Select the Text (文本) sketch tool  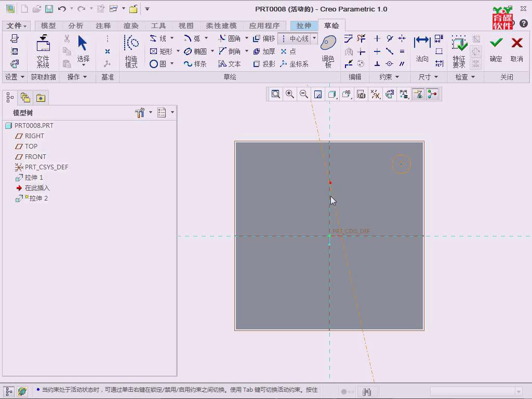[229, 64]
